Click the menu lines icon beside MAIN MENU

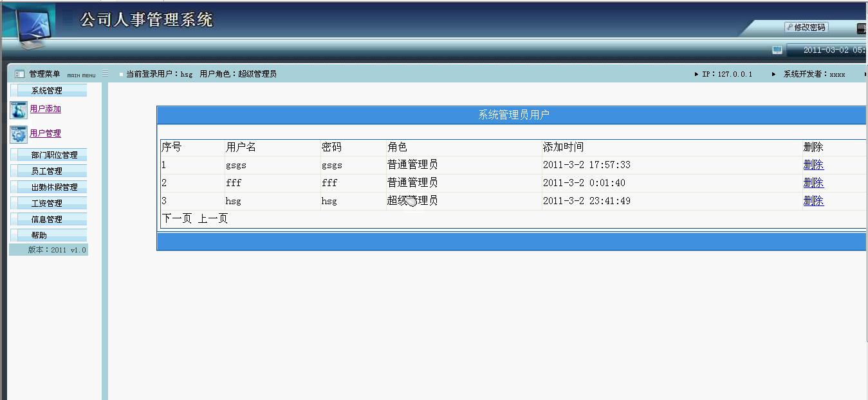click(x=105, y=73)
